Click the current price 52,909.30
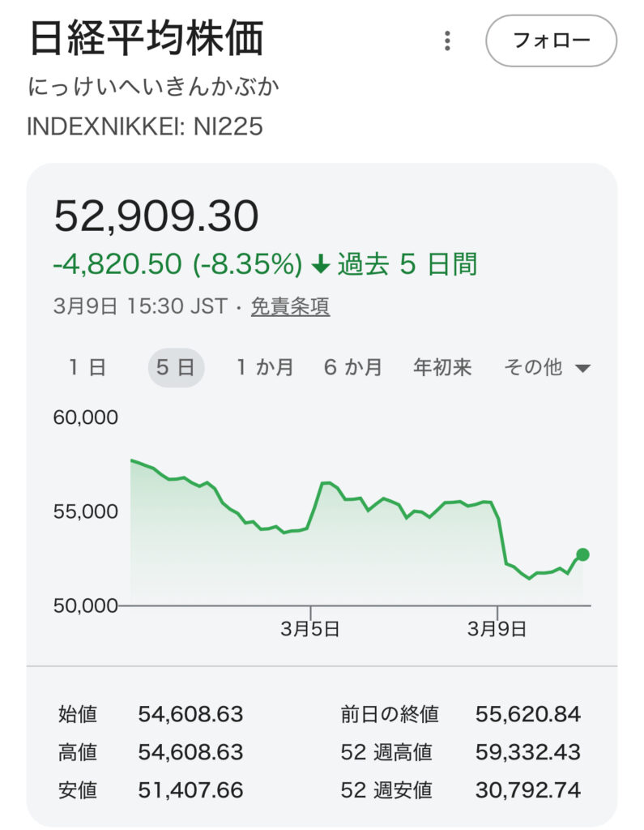The image size is (644, 830). (x=156, y=216)
